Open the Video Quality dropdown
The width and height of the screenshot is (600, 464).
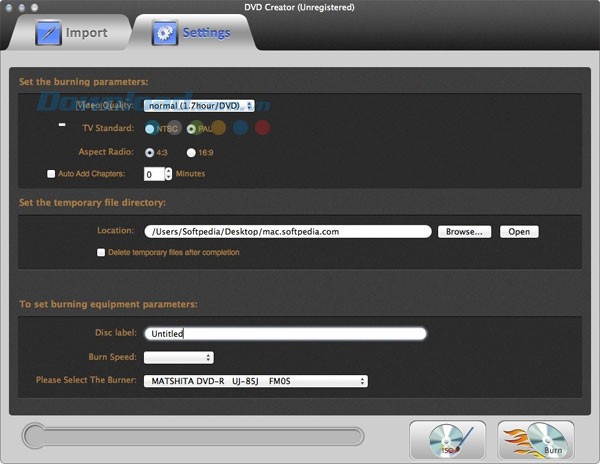(199, 106)
